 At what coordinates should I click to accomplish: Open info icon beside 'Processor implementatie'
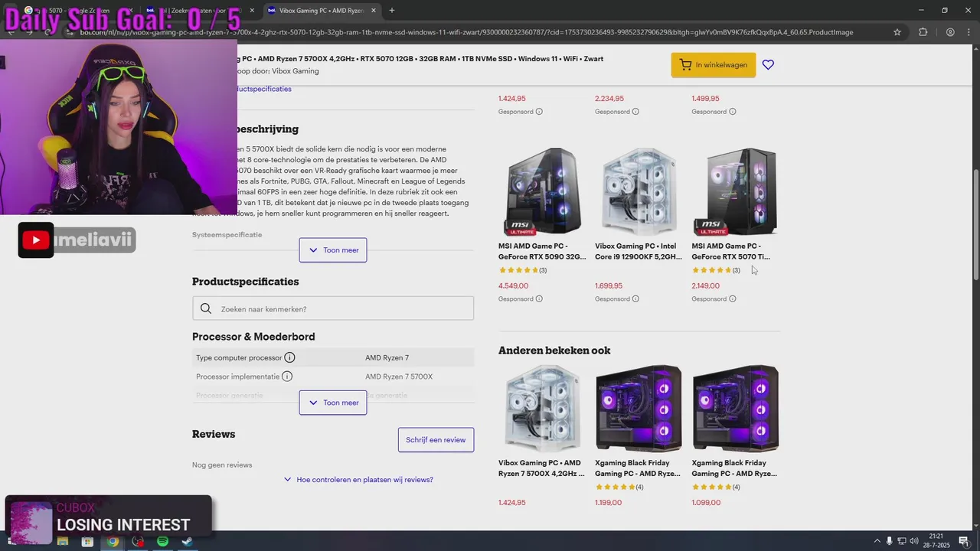(287, 377)
